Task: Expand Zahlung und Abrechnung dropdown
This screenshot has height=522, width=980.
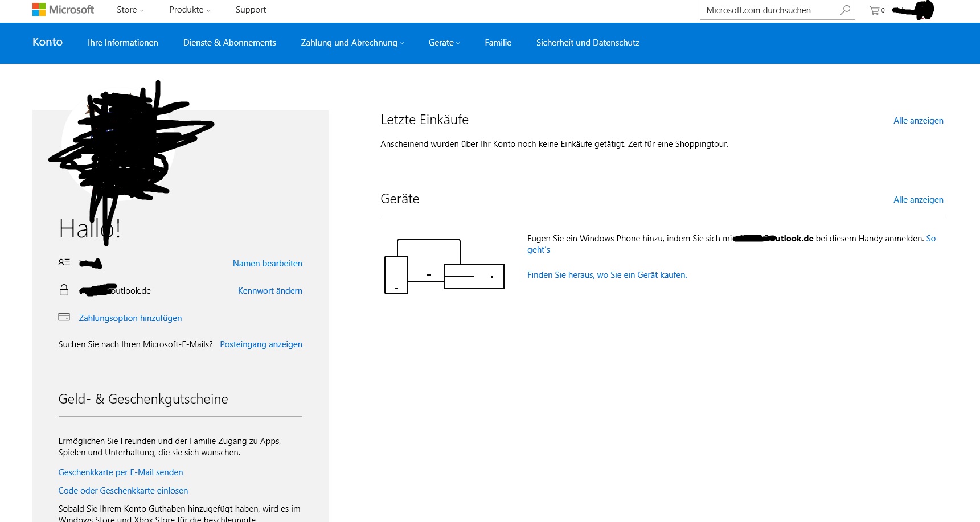Action: [x=352, y=43]
